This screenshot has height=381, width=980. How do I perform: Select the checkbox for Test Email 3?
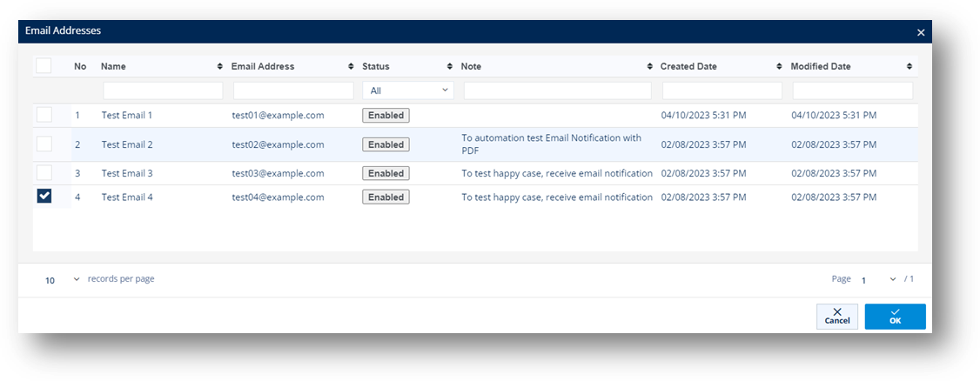[44, 173]
